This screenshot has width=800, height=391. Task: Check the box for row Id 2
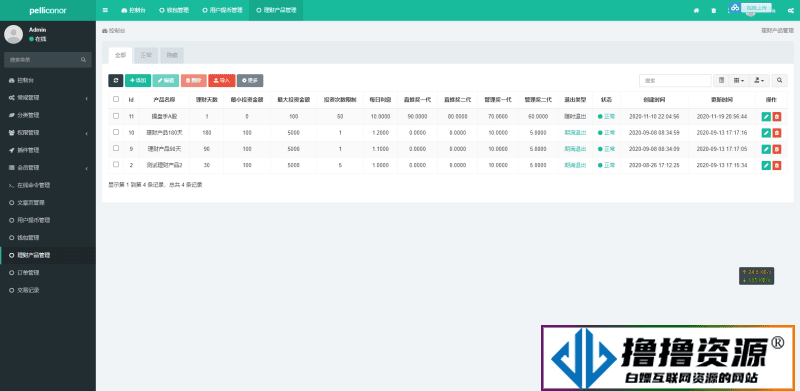pyautogui.click(x=116, y=164)
